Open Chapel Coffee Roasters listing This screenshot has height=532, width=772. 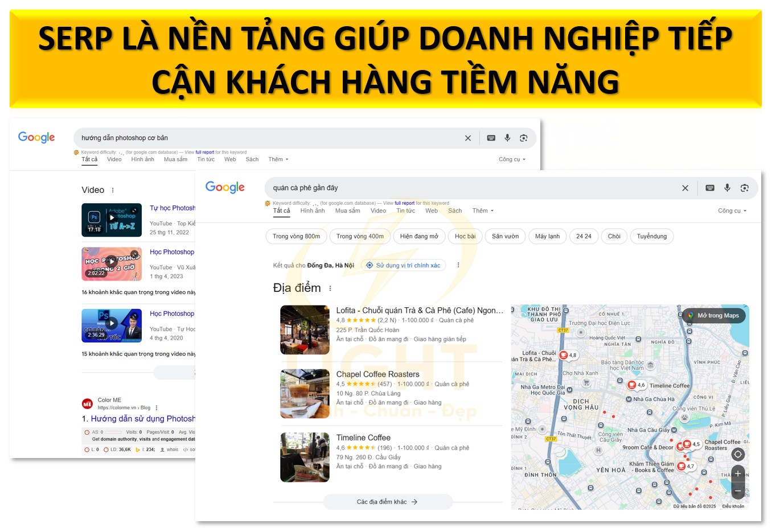tap(377, 374)
